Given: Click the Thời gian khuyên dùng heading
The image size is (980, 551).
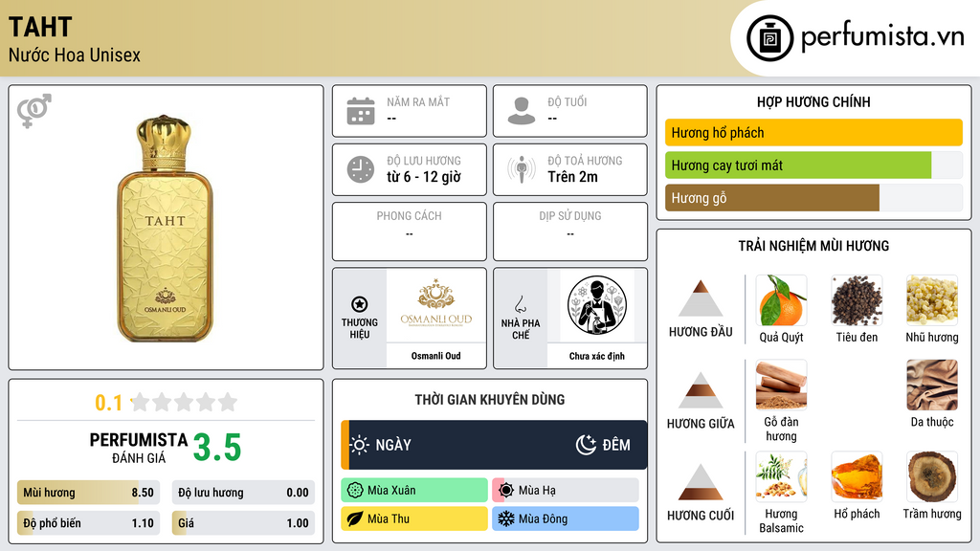Looking at the screenshot, I should [x=490, y=399].
